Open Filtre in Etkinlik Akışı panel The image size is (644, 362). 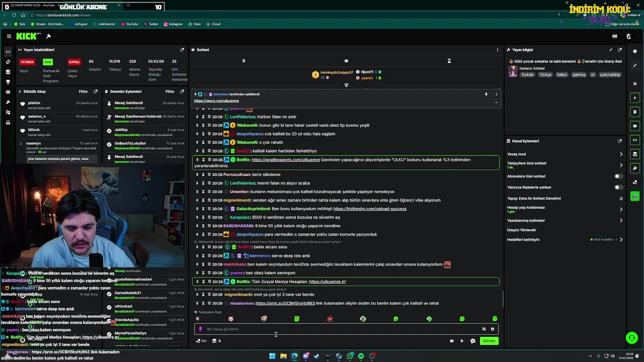point(83,92)
